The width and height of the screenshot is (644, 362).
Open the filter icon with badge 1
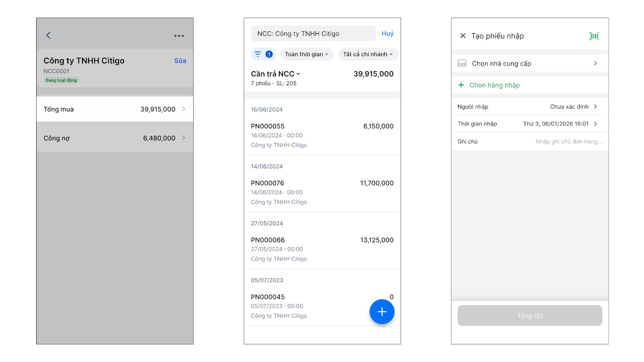[263, 54]
